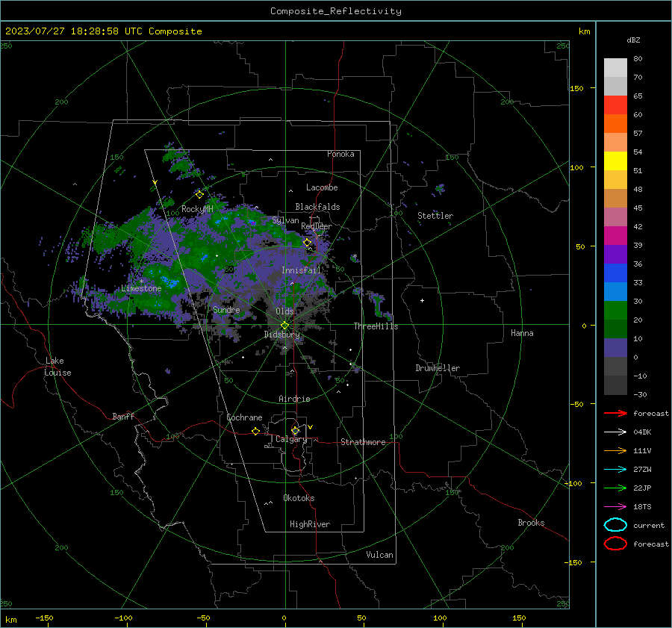Click the Vulcan town label
The width and height of the screenshot is (672, 628).
pyautogui.click(x=379, y=555)
